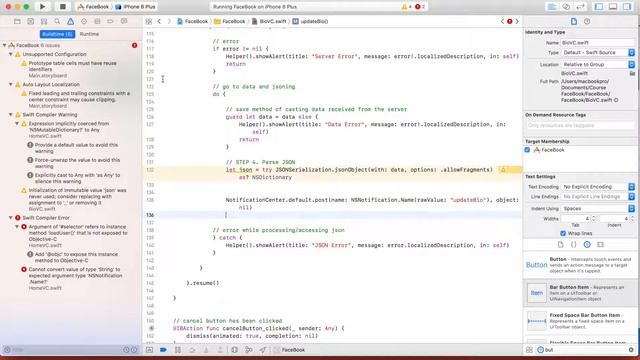
Task: Click the related items grid icon
Action: click(x=149, y=21)
